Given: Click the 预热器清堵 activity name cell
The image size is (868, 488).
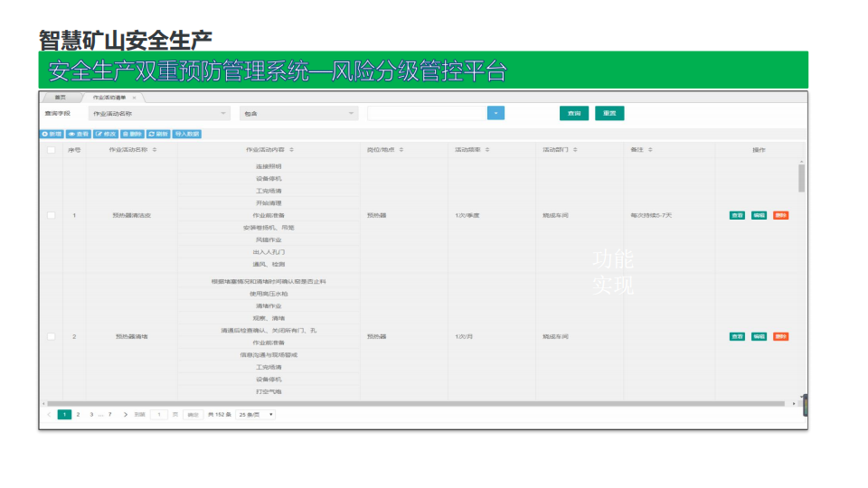Looking at the screenshot, I should click(132, 336).
